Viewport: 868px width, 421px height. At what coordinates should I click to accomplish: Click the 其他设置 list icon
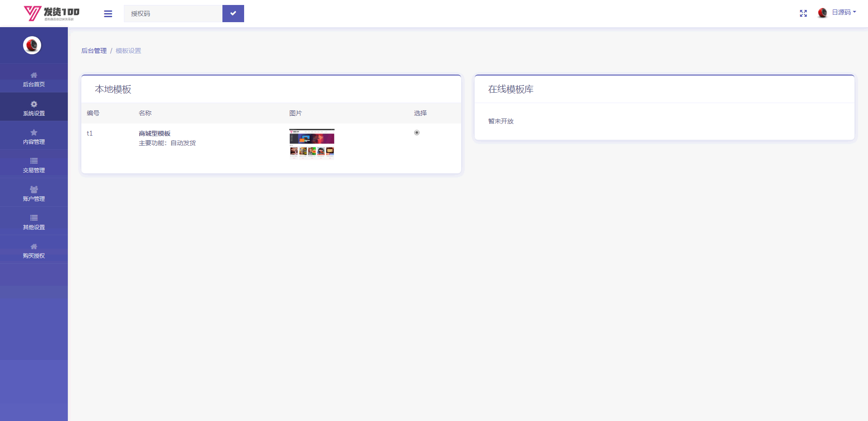(x=34, y=218)
